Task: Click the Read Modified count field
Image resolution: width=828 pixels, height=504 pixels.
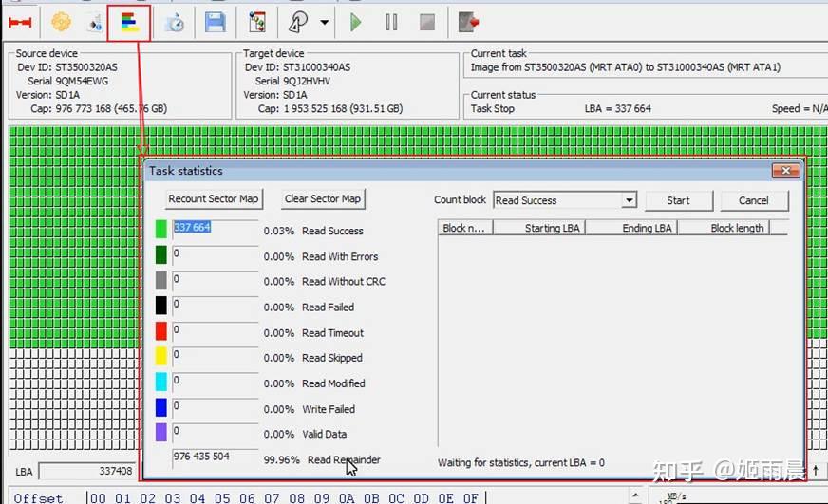Action: click(216, 383)
